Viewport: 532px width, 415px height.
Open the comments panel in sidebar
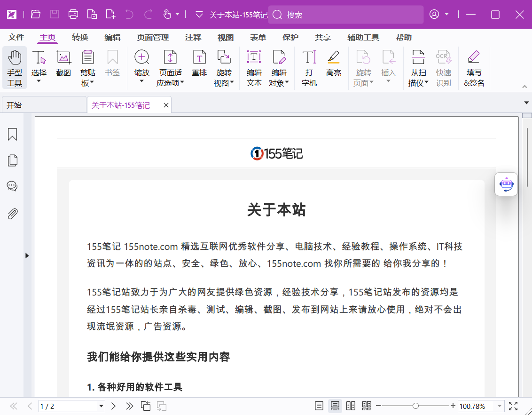13,186
